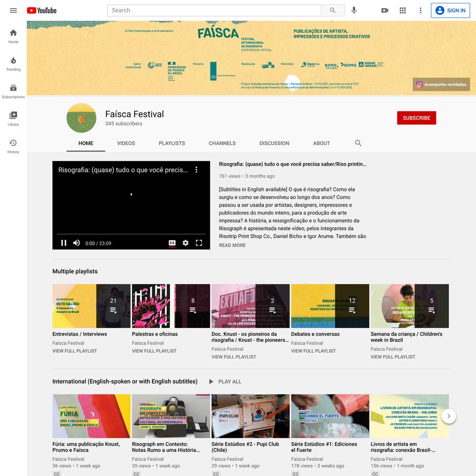Open 'Série Estúdios #1: Ediciones el Fuerte' title
The height and width of the screenshot is (476, 476).
(324, 447)
